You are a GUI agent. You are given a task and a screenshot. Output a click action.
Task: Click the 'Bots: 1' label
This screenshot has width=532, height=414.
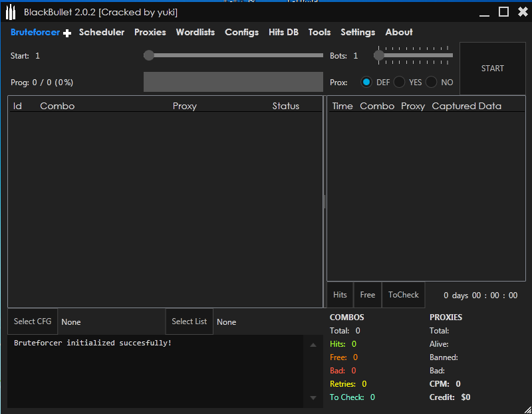click(344, 56)
